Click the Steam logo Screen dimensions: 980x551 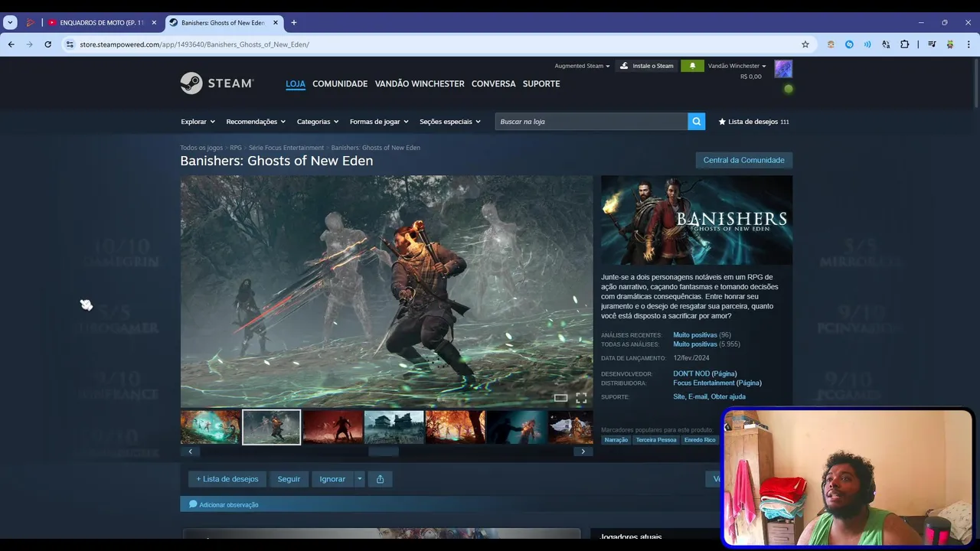(x=217, y=83)
